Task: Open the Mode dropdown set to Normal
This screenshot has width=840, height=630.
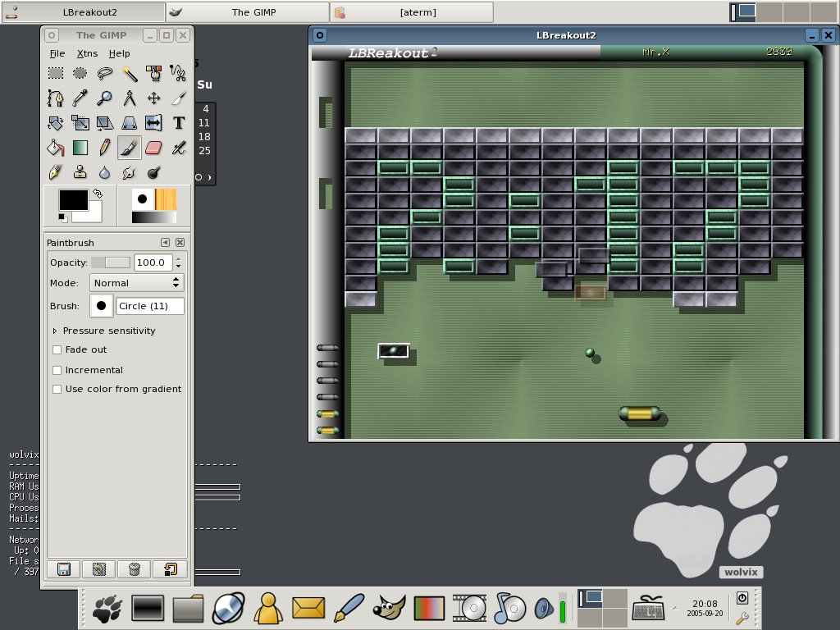Action: (x=137, y=283)
